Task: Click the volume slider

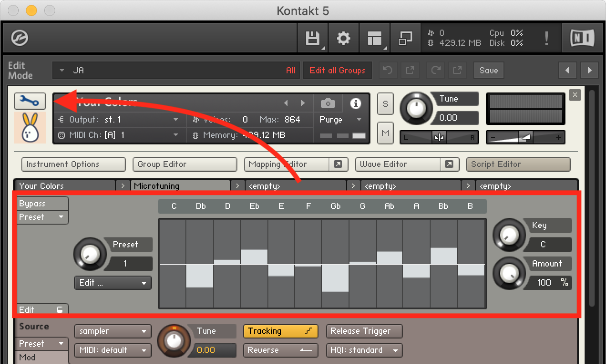Action: click(x=525, y=137)
